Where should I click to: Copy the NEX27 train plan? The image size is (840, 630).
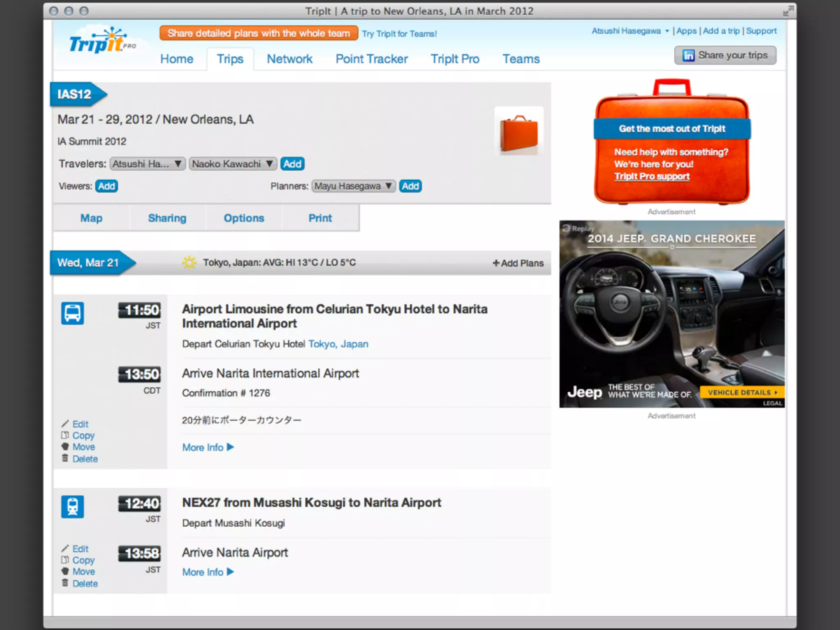pos(83,560)
